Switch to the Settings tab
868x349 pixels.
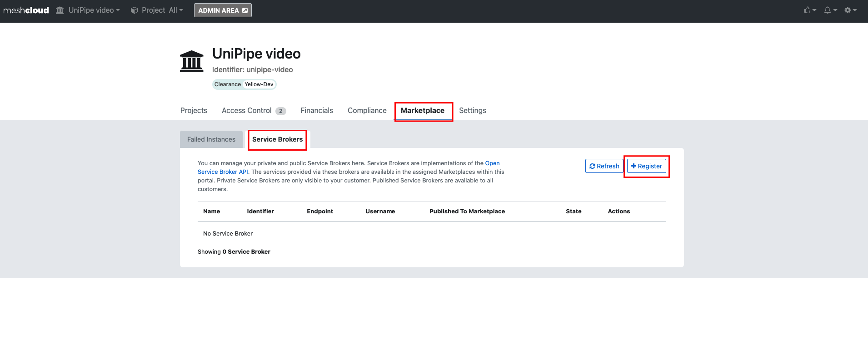473,110
